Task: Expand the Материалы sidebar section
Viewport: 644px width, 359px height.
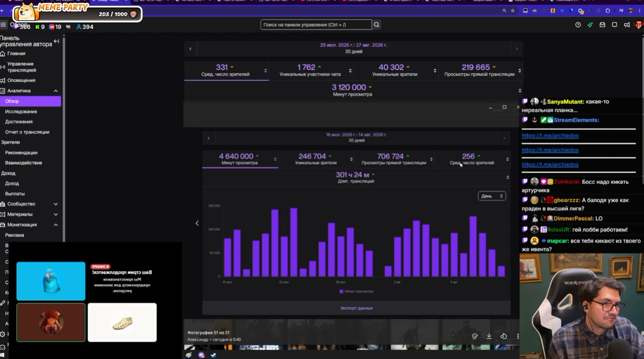Action: coord(55,215)
